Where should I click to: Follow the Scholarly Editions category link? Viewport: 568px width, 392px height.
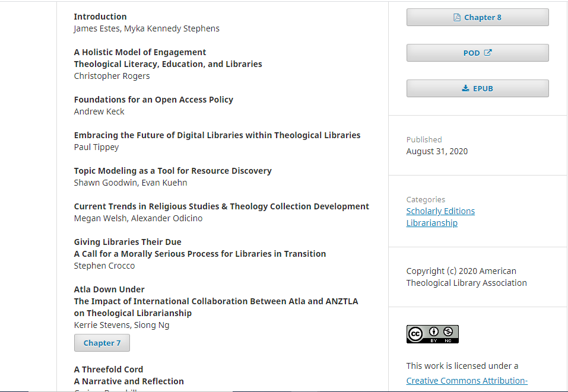[x=440, y=211]
